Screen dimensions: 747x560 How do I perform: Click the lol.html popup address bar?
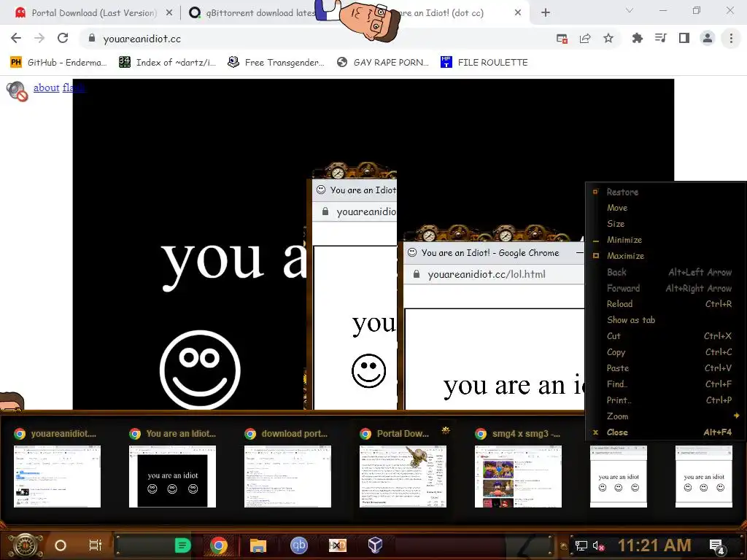click(494, 274)
